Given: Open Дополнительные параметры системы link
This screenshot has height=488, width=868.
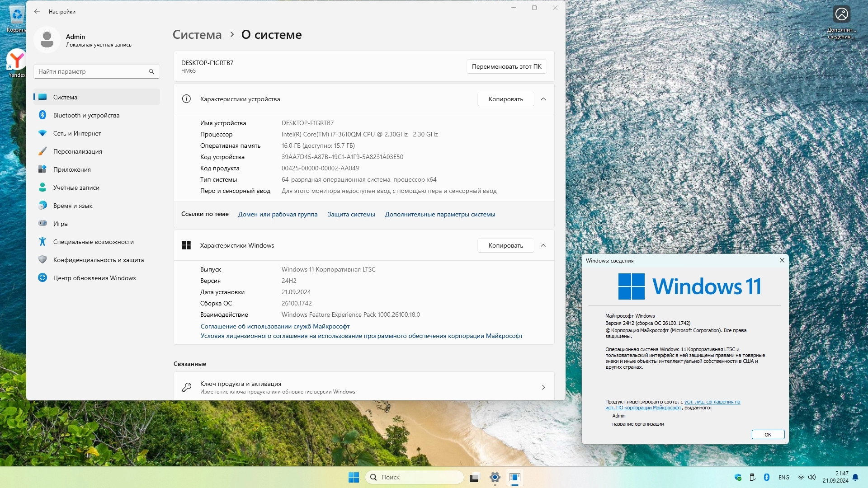Looking at the screenshot, I should coord(440,214).
